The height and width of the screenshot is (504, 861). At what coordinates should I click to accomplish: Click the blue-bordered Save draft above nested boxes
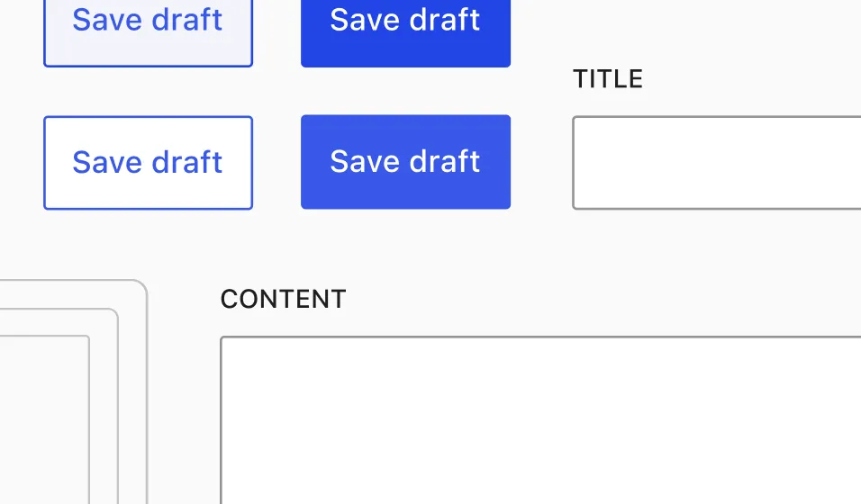pyautogui.click(x=149, y=163)
